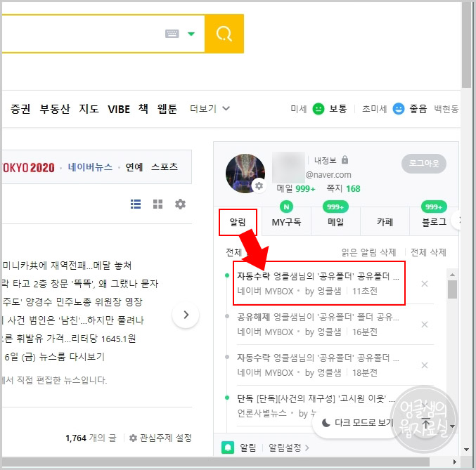Open the 연예 news section
The height and width of the screenshot is (470, 476).
coord(134,167)
